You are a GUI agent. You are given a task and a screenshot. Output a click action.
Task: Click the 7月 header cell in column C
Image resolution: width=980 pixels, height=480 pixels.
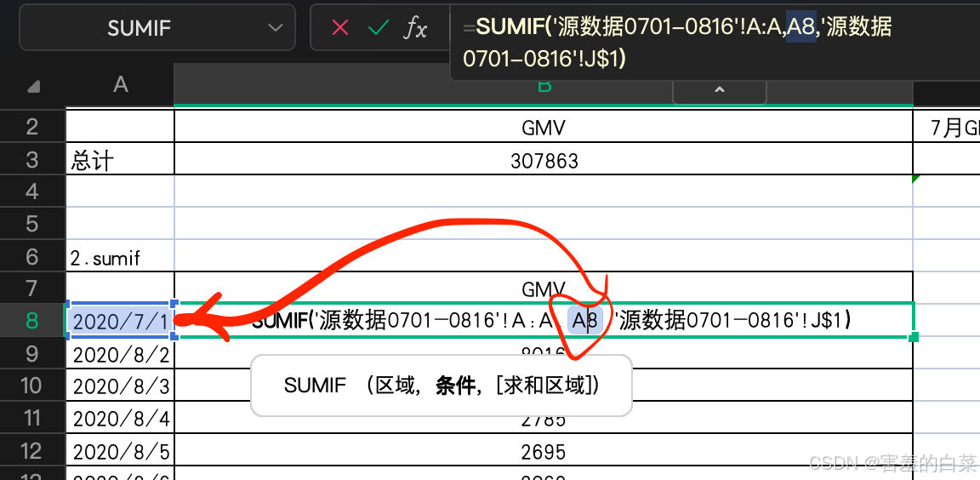[947, 128]
